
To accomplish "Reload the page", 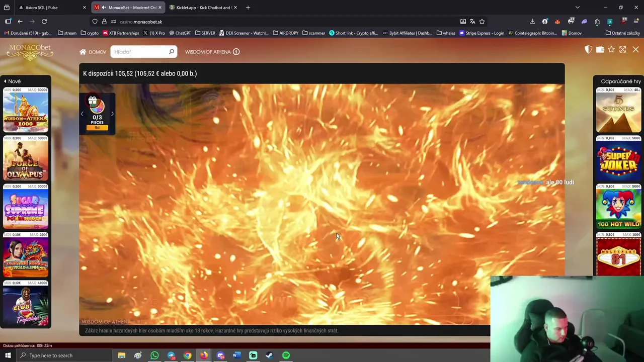I will point(44,22).
